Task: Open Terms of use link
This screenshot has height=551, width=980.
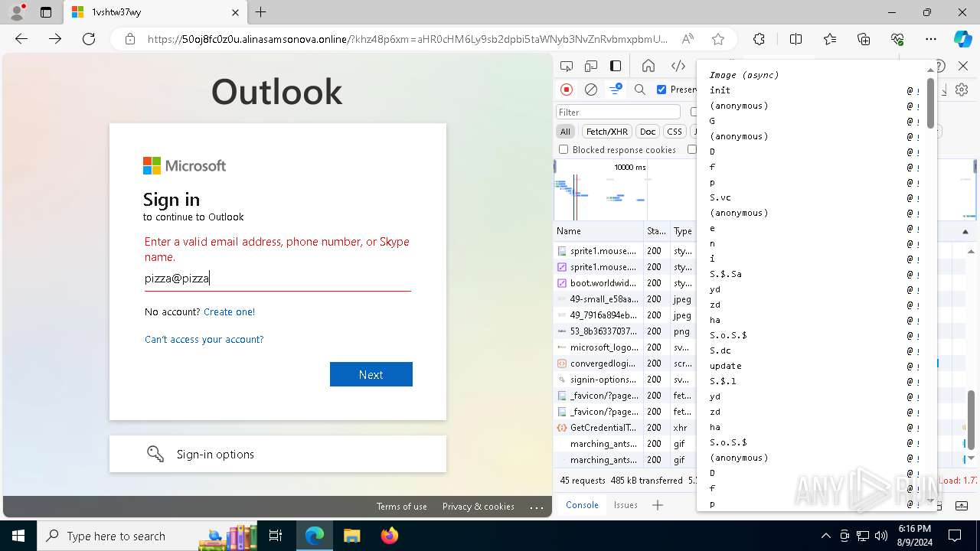Action: [x=402, y=507]
